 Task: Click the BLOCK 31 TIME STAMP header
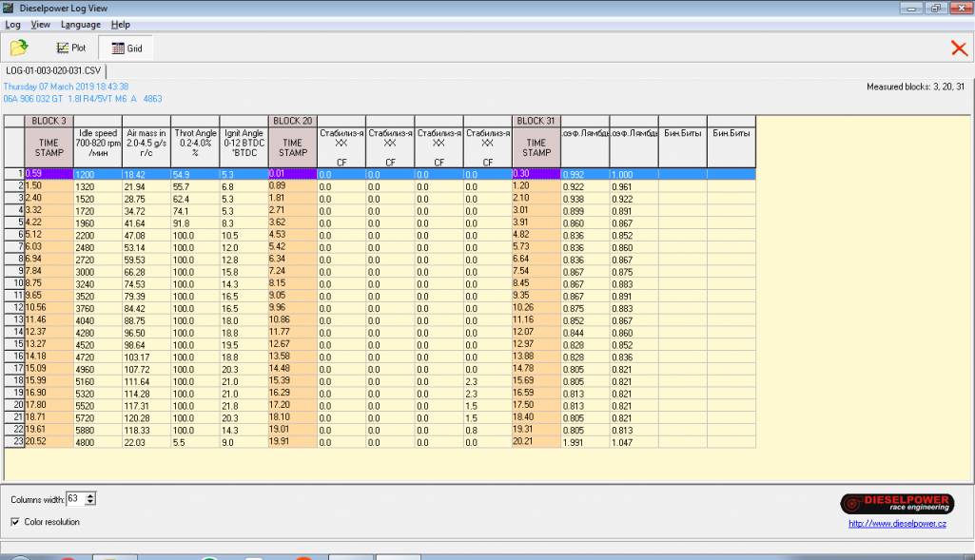(536, 147)
